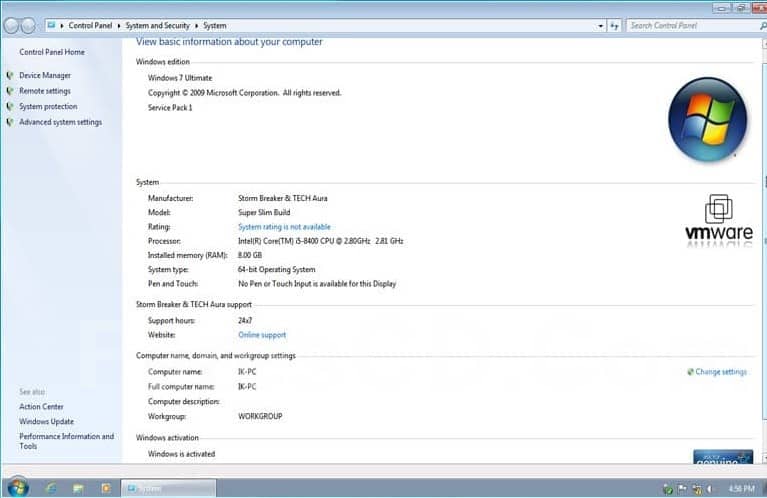Image resolution: width=767 pixels, height=498 pixels.
Task: Click the Windows logo orb image
Action: click(x=707, y=119)
